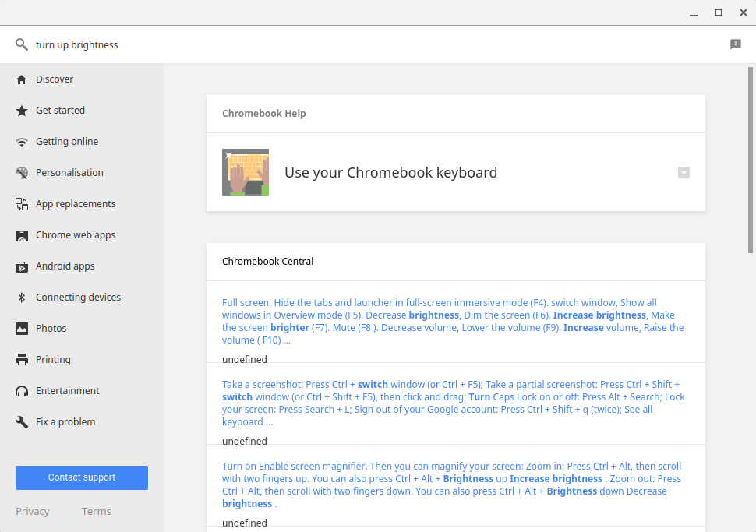Close the help window
The width and height of the screenshot is (756, 532).
click(x=744, y=13)
